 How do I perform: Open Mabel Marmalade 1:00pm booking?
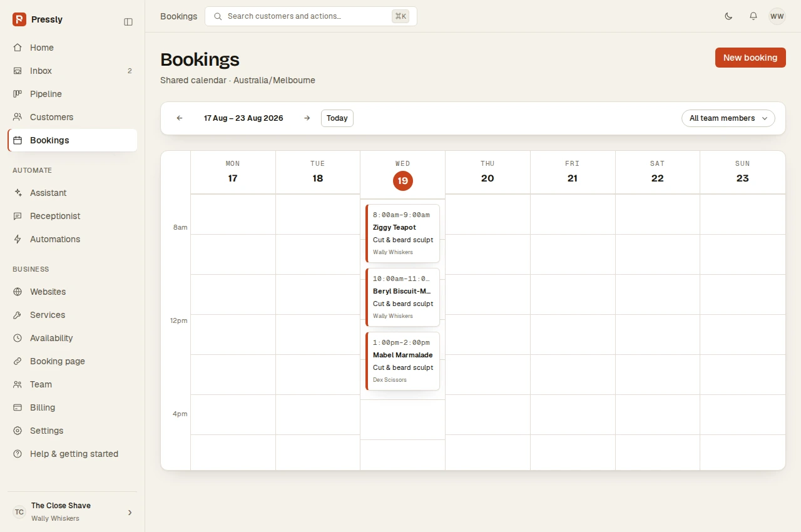coord(402,361)
